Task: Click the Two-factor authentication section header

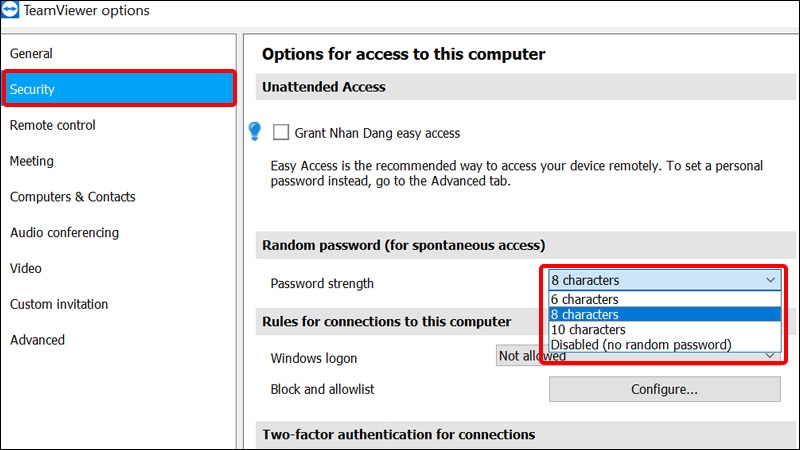Action: [398, 434]
